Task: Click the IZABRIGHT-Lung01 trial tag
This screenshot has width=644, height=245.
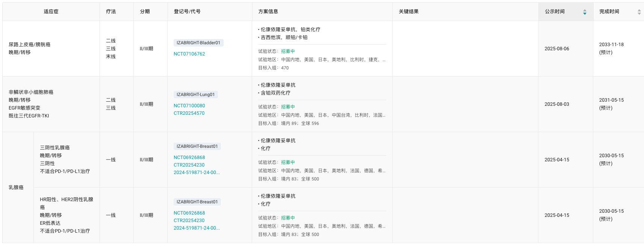Action: click(x=196, y=95)
